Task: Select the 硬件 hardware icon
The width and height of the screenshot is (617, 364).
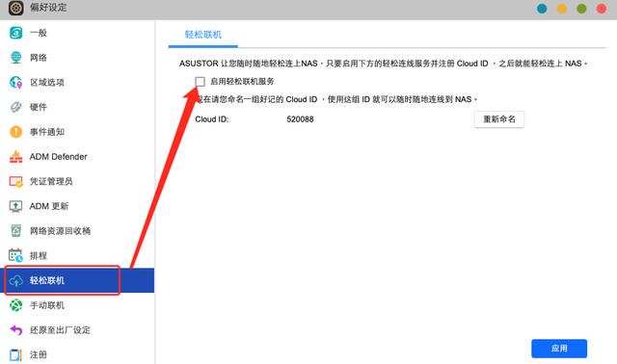Action: [x=15, y=107]
